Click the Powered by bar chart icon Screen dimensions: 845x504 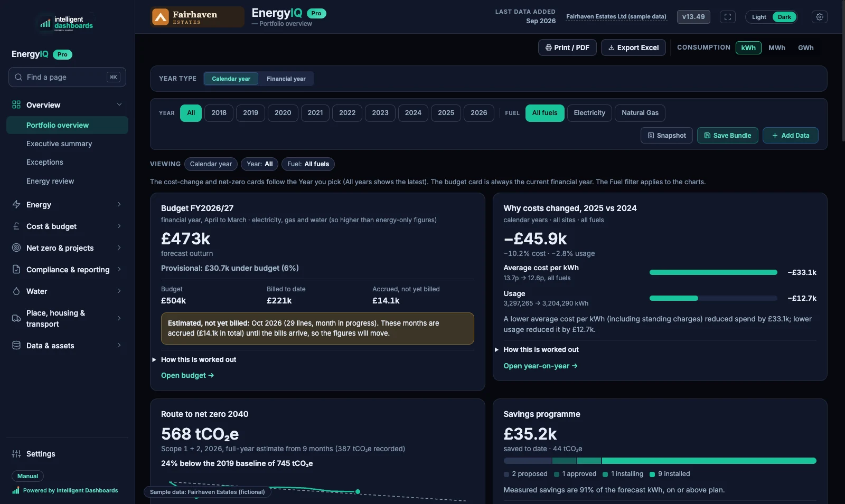click(16, 490)
